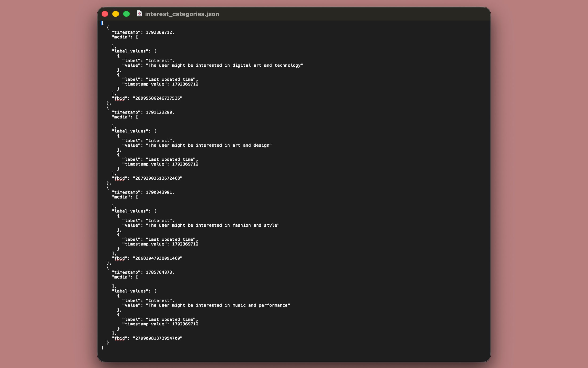Click the "fashion and style" value line
This screenshot has height=368, width=588.
tap(201, 225)
